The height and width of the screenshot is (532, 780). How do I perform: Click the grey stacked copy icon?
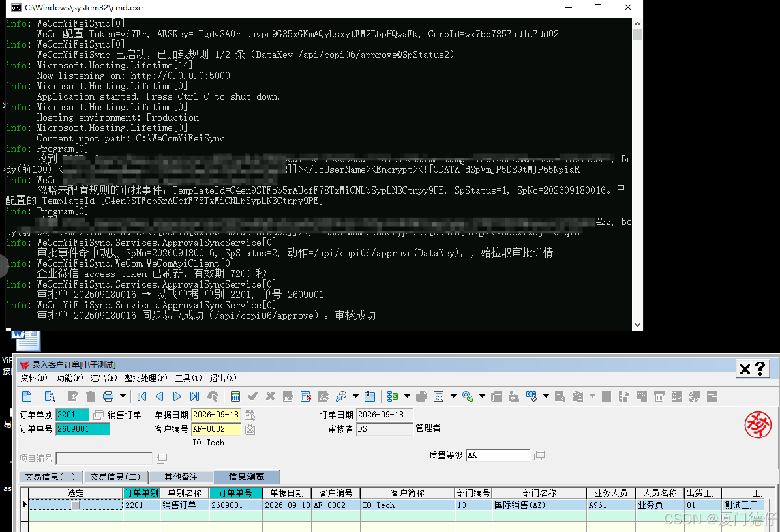421,396
